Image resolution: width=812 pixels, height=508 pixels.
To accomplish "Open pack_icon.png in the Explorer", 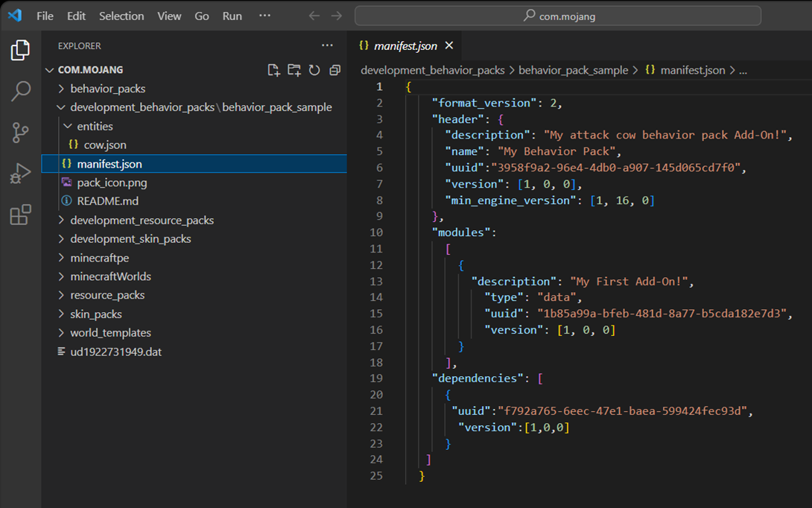I will point(112,182).
